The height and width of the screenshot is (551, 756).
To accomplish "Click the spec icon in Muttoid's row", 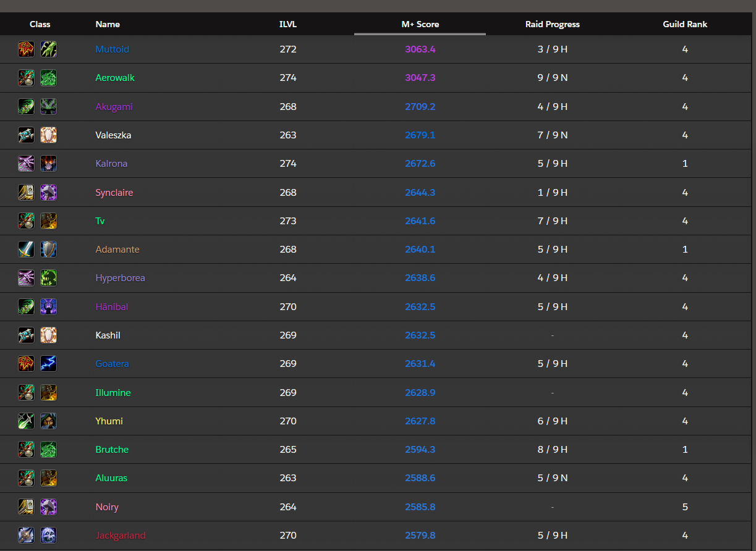I will tap(49, 49).
